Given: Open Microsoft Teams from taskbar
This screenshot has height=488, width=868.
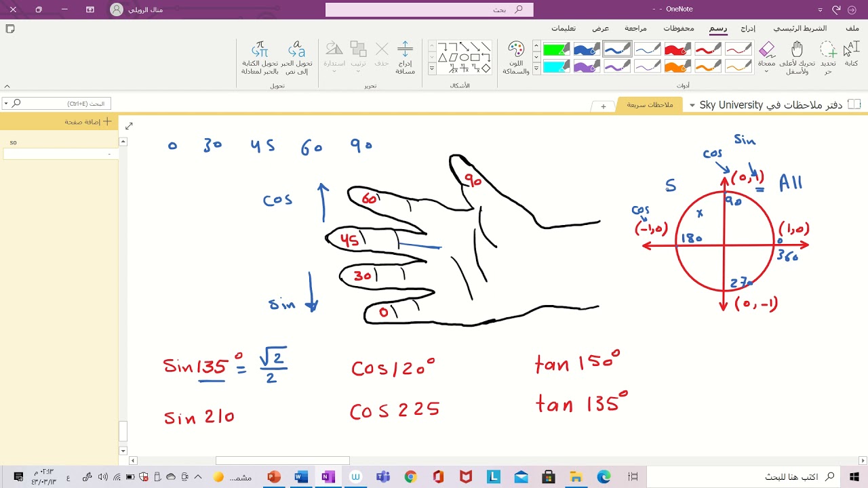Looking at the screenshot, I should coord(383,477).
